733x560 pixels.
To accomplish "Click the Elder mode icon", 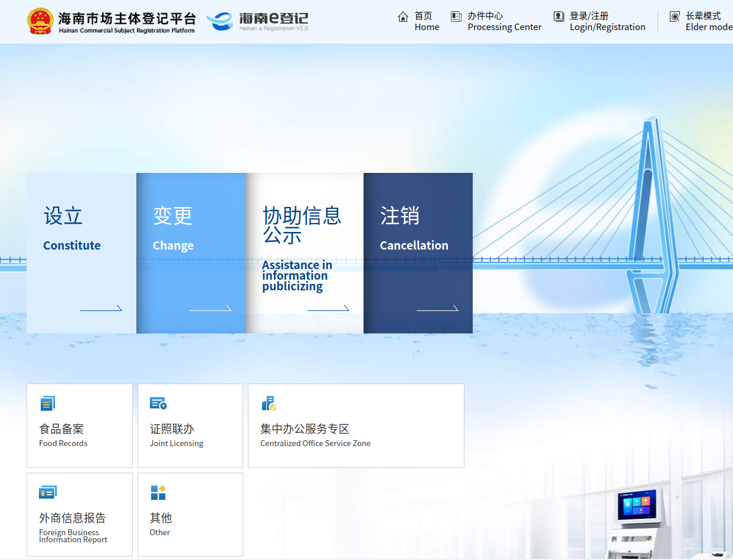I will 675,17.
